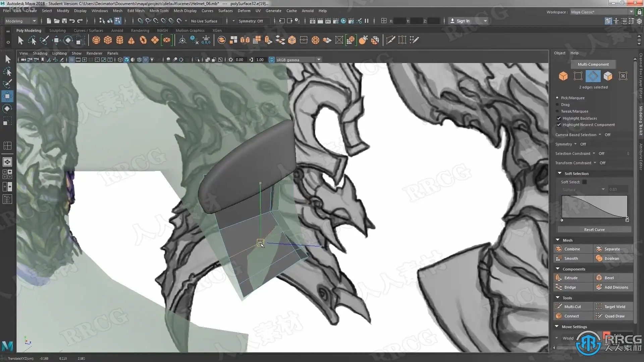Select face selection mode in Modeling Toolkit

click(608, 76)
